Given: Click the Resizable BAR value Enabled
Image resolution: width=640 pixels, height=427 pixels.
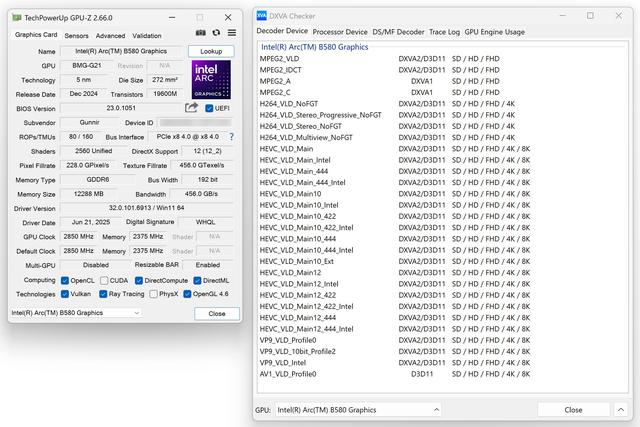Looking at the screenshot, I should (x=208, y=265).
